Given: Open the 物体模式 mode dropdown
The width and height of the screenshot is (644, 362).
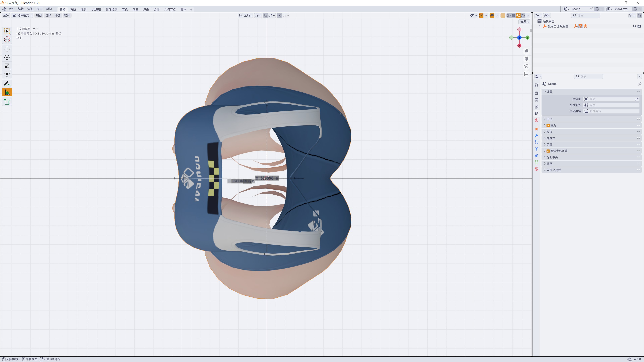Looking at the screenshot, I should (x=22, y=15).
